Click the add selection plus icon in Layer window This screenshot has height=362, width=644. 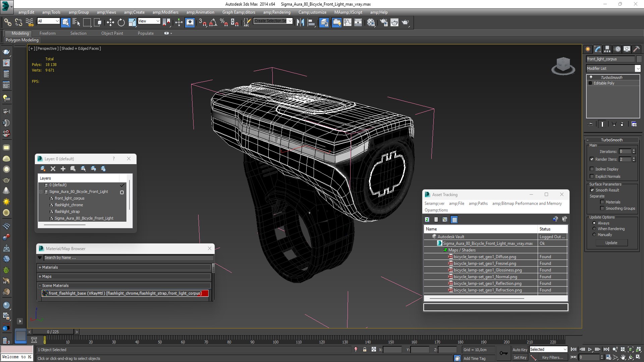coord(63,169)
